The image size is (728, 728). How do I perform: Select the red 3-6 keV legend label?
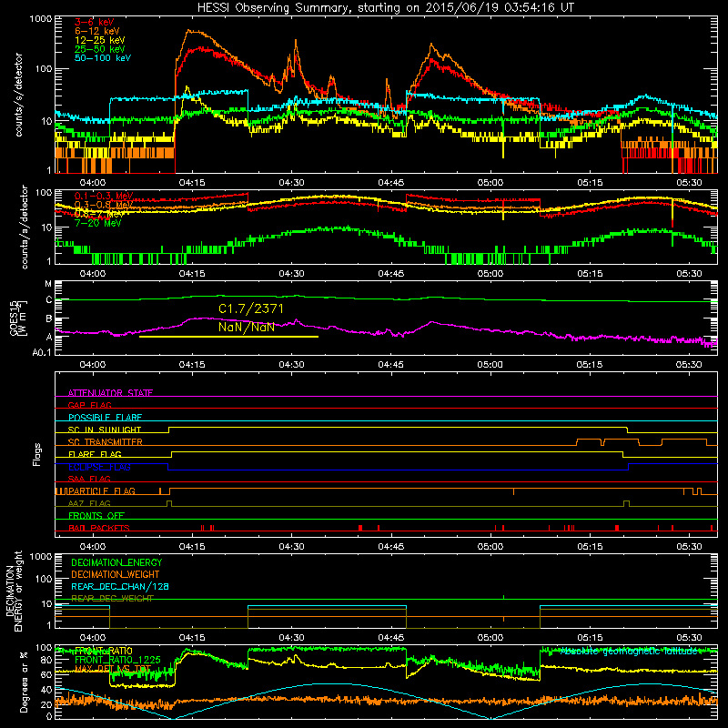pyautogui.click(x=94, y=22)
